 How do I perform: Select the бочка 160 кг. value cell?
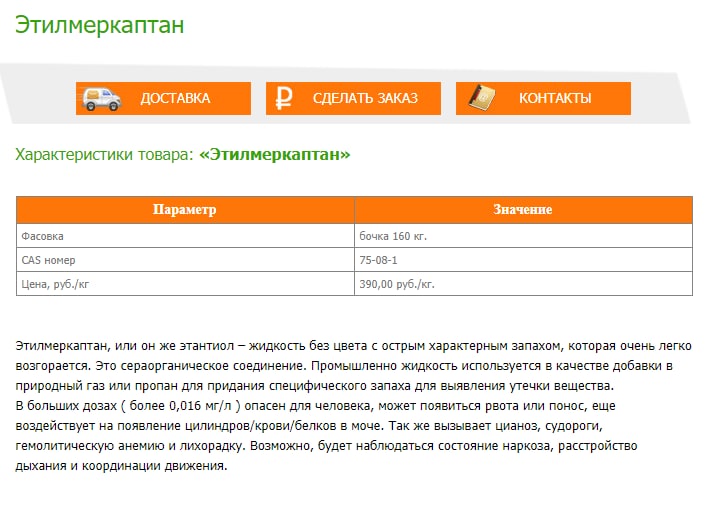point(523,236)
